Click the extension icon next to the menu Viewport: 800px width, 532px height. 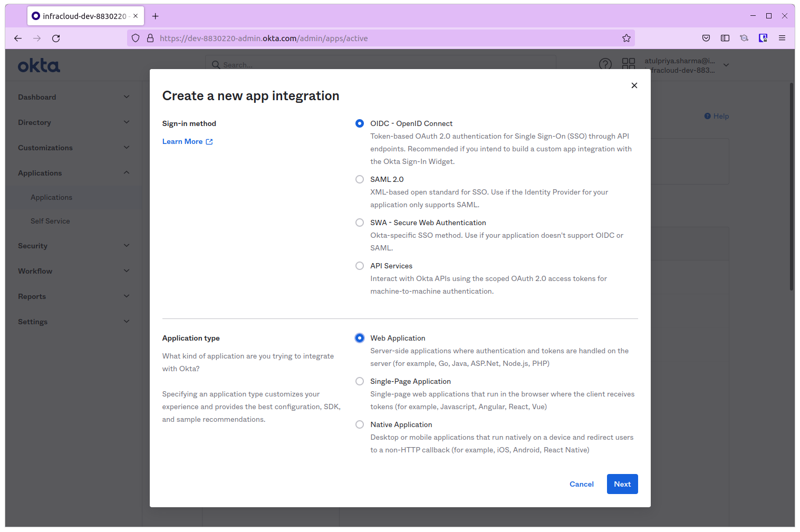click(763, 38)
